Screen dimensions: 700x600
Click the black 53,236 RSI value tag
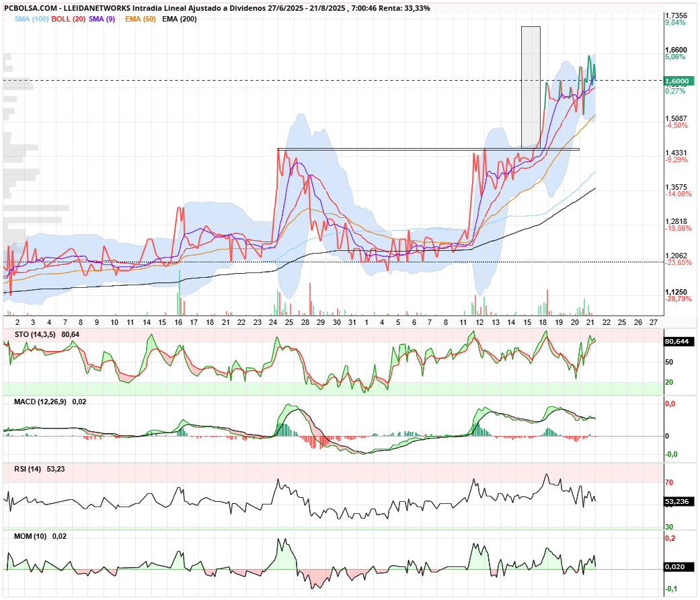pos(679,502)
